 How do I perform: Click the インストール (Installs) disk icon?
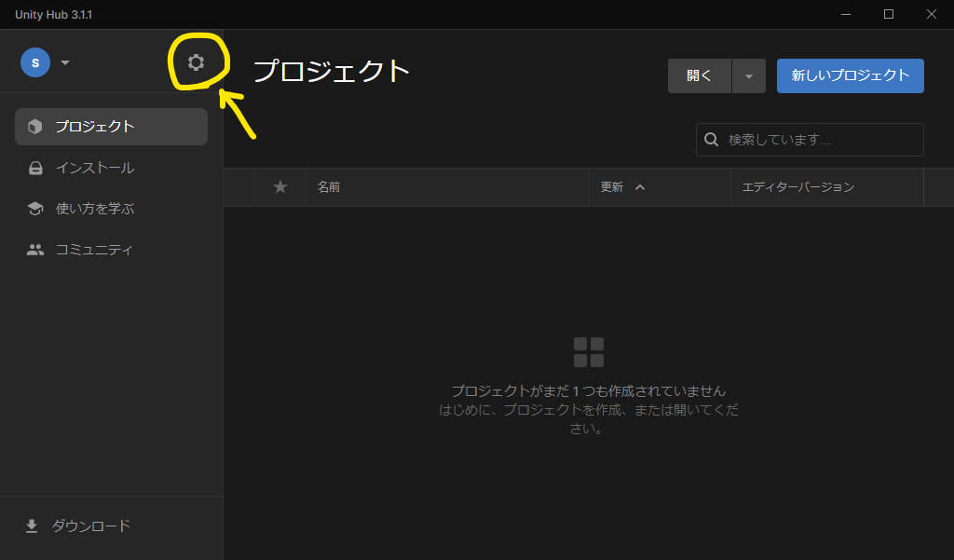click(x=35, y=169)
